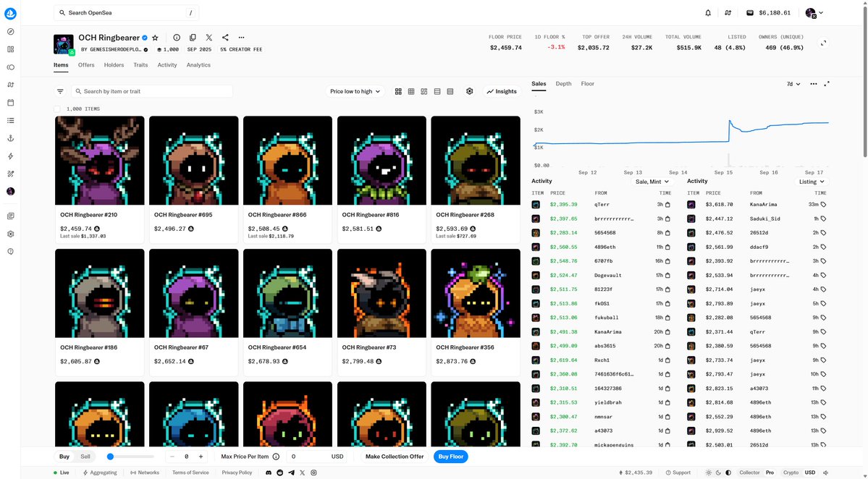Click the qTerr seller in sales activity

tap(602, 205)
